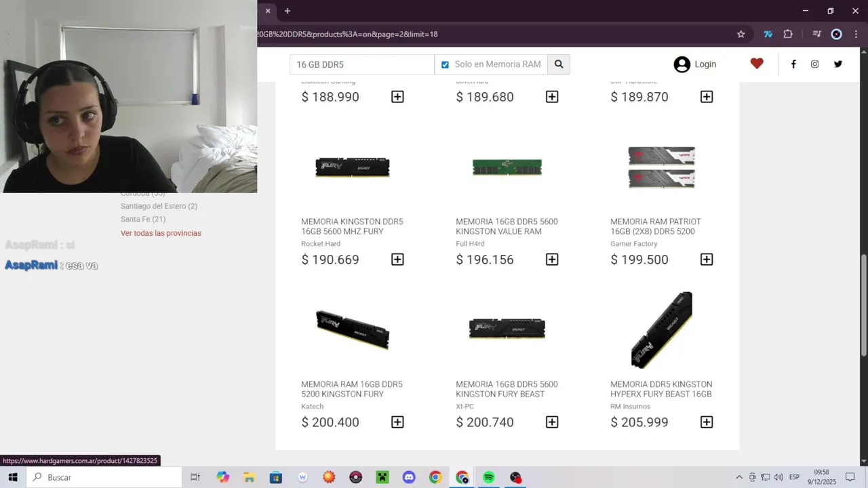Open Memoria RAM Patriot 16GB (2x8) DDR5 5200
868x488 pixels.
click(x=656, y=226)
